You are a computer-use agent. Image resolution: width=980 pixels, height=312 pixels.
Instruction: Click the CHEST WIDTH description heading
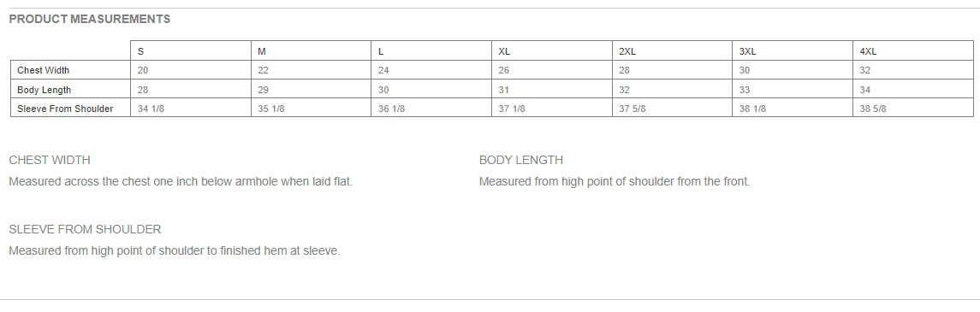(50, 161)
